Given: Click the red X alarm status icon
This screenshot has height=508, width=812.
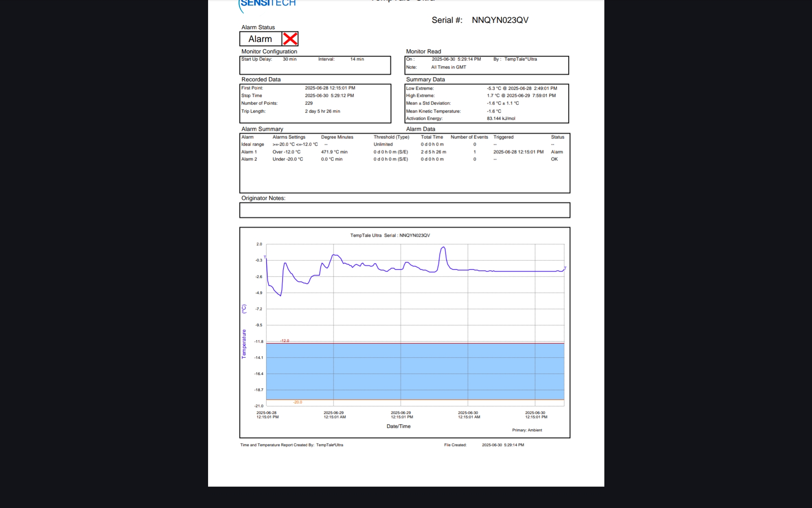Looking at the screenshot, I should coord(290,39).
